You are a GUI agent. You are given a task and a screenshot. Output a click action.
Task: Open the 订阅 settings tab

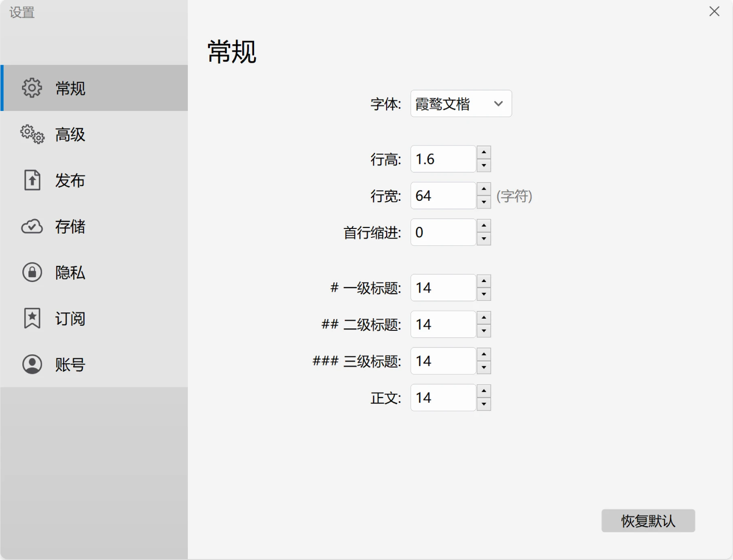(94, 318)
